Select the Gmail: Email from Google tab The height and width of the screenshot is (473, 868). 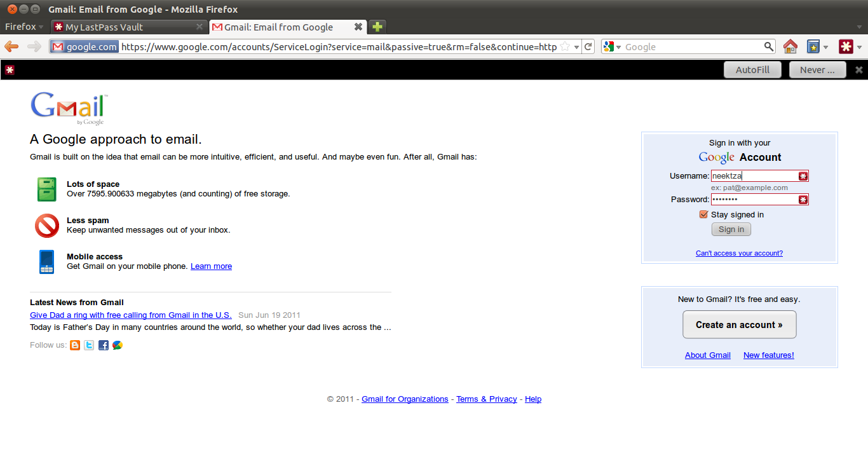click(x=287, y=27)
